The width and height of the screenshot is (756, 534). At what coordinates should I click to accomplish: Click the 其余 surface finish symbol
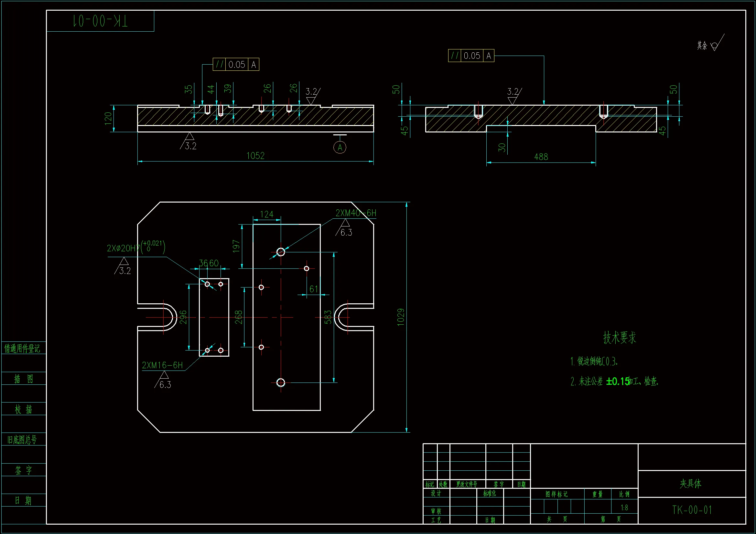tap(714, 46)
